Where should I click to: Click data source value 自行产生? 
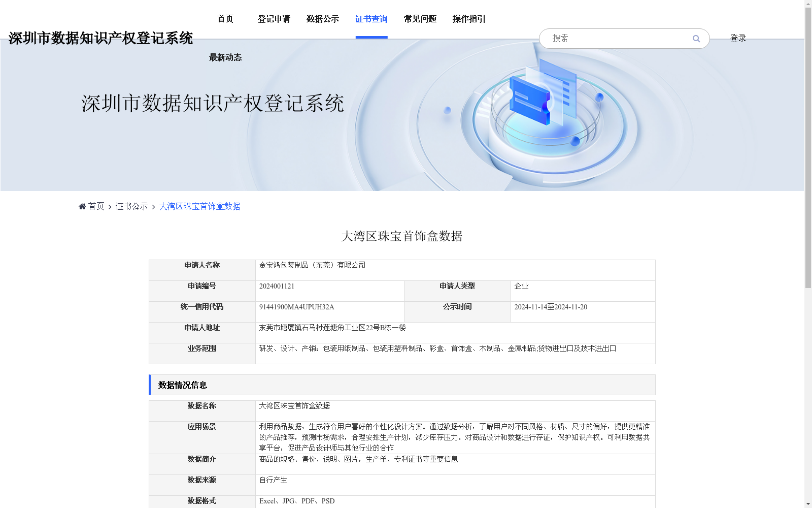tap(274, 480)
